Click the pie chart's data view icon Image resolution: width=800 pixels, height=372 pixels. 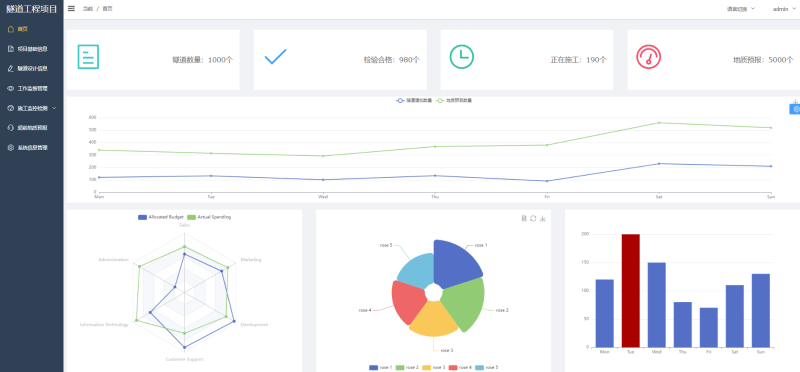523,218
